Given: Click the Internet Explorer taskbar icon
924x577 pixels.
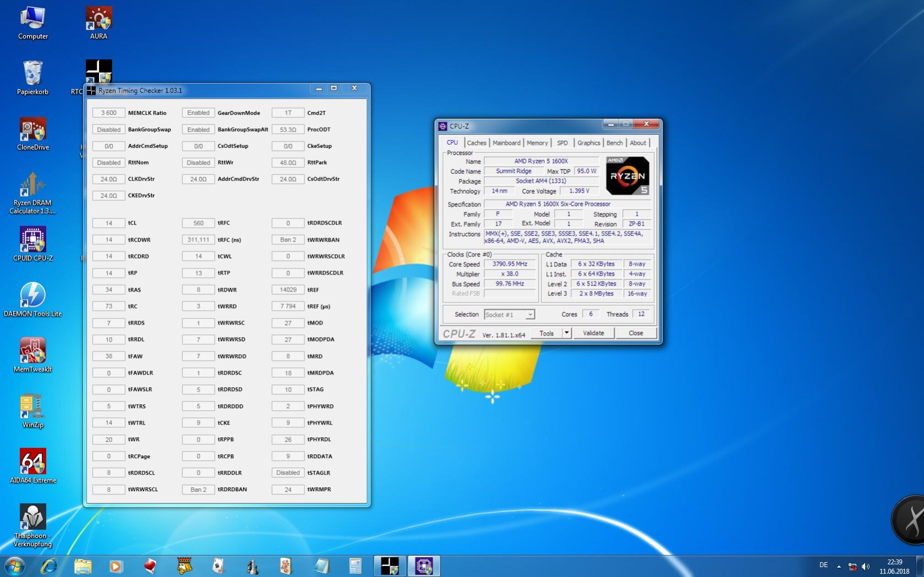Looking at the screenshot, I should pos(49,565).
